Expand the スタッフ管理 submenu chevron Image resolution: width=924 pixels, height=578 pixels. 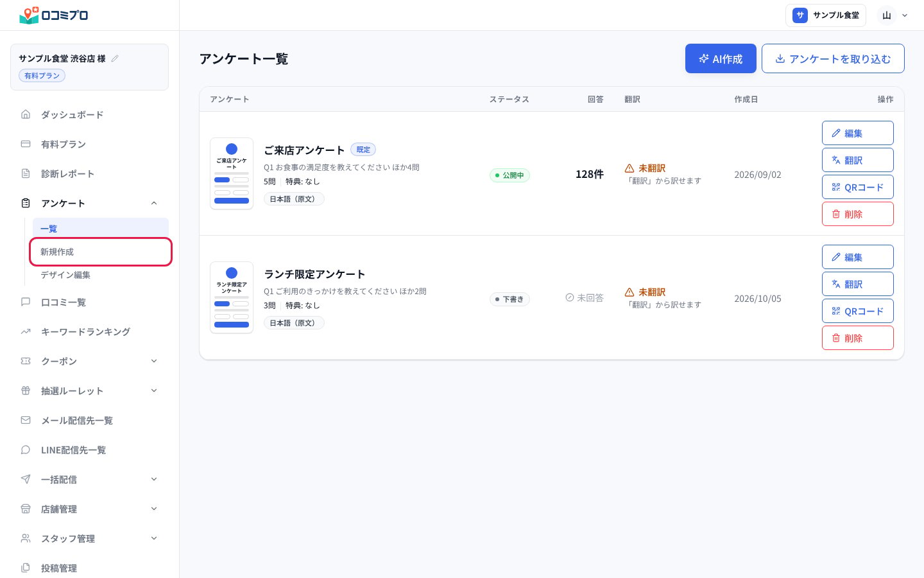coord(154,538)
